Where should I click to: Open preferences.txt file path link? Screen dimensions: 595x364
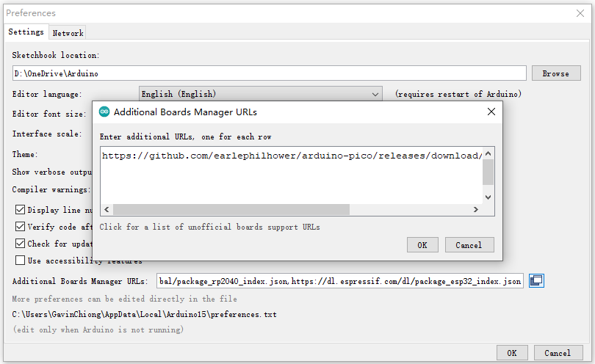coord(144,314)
